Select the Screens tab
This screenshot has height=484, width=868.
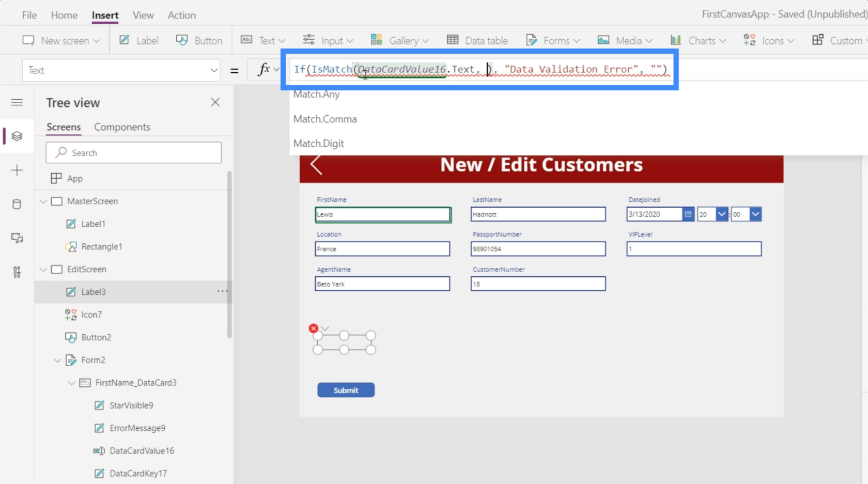pyautogui.click(x=64, y=127)
